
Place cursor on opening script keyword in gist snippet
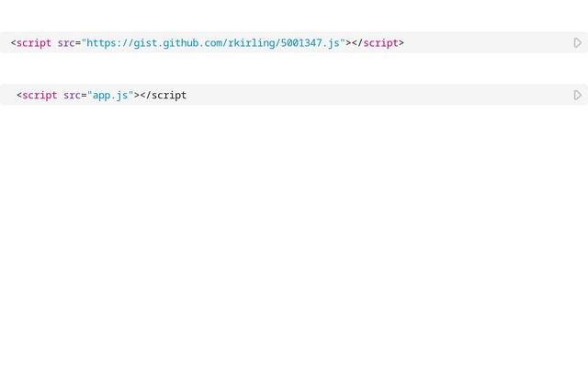tap(34, 43)
